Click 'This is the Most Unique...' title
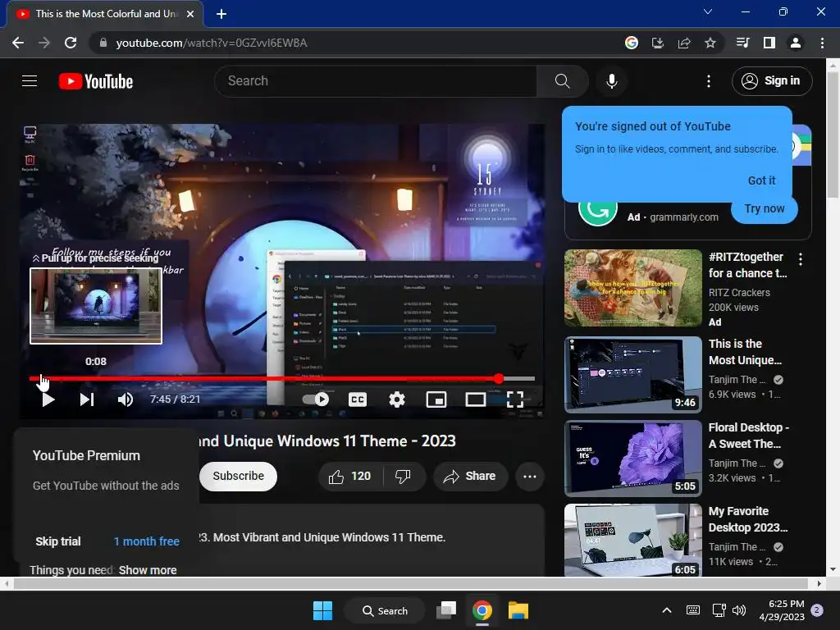840x630 pixels. click(x=745, y=352)
